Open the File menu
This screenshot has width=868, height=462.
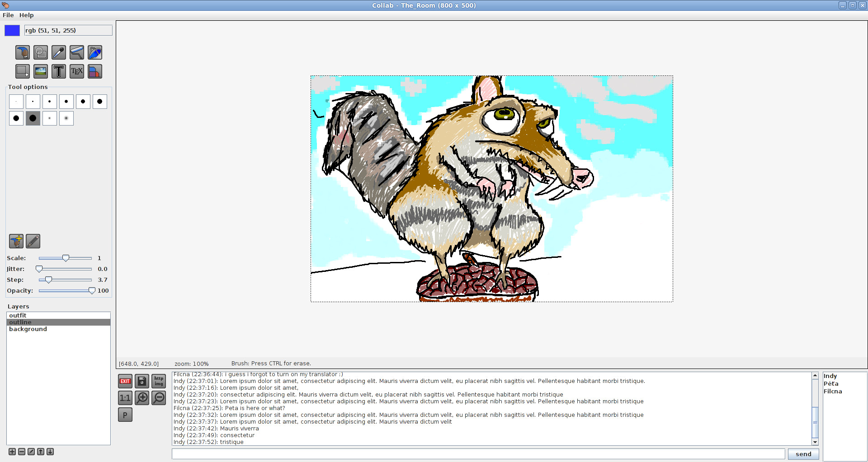point(8,15)
